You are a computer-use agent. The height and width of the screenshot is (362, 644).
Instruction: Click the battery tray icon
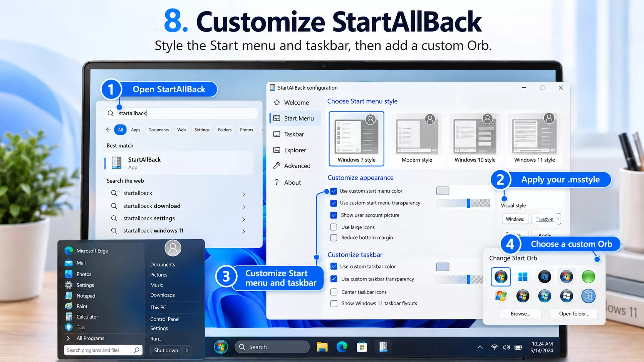click(518, 347)
